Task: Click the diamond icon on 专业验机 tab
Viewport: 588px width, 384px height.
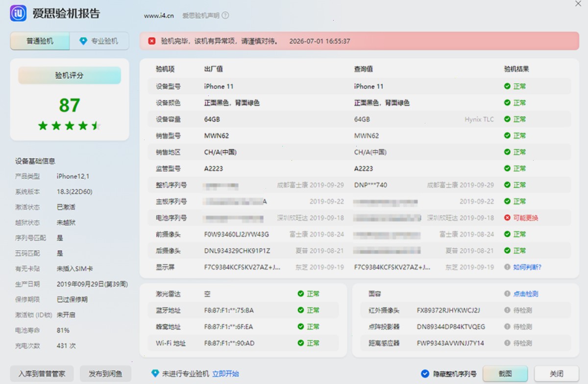Action: (x=83, y=41)
